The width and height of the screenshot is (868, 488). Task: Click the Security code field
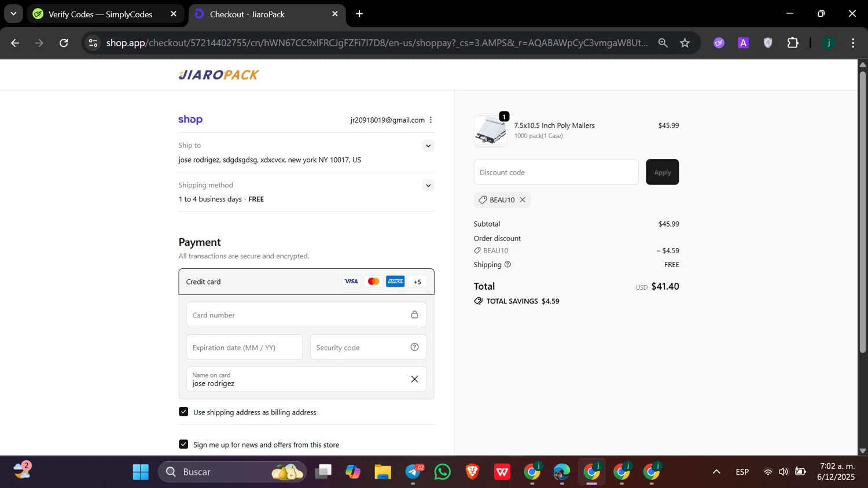click(368, 347)
